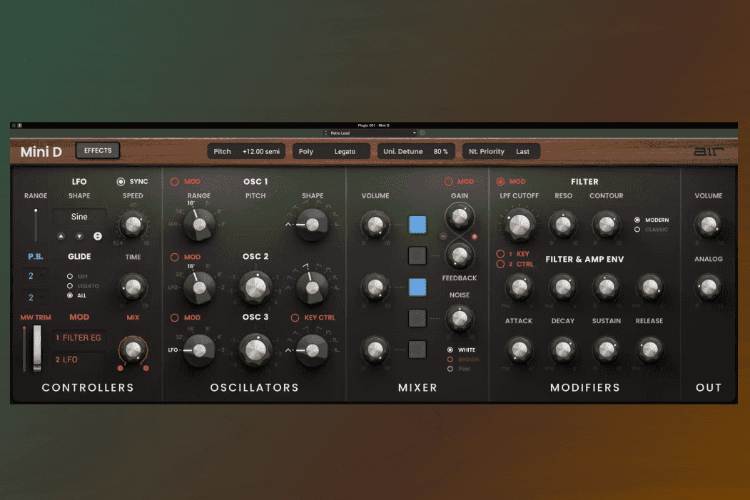The height and width of the screenshot is (500, 750).
Task: Toggle the FILTER MOD switch
Action: pyautogui.click(x=500, y=182)
